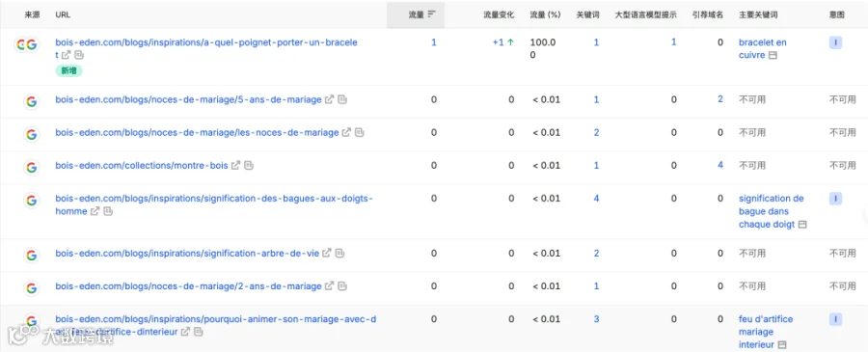This screenshot has width=868, height=352.
Task: Open the noces-de-mariage/5-ans-de-mariage URL link
Action: click(188, 99)
